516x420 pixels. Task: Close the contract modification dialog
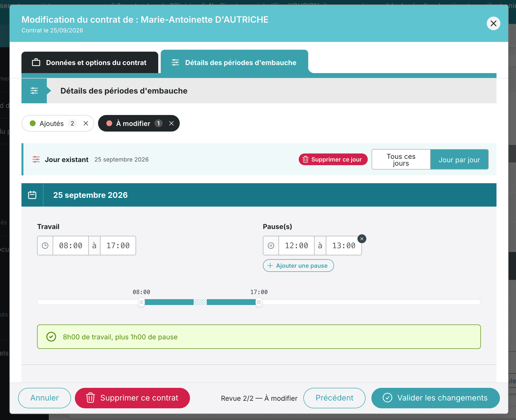tap(493, 23)
